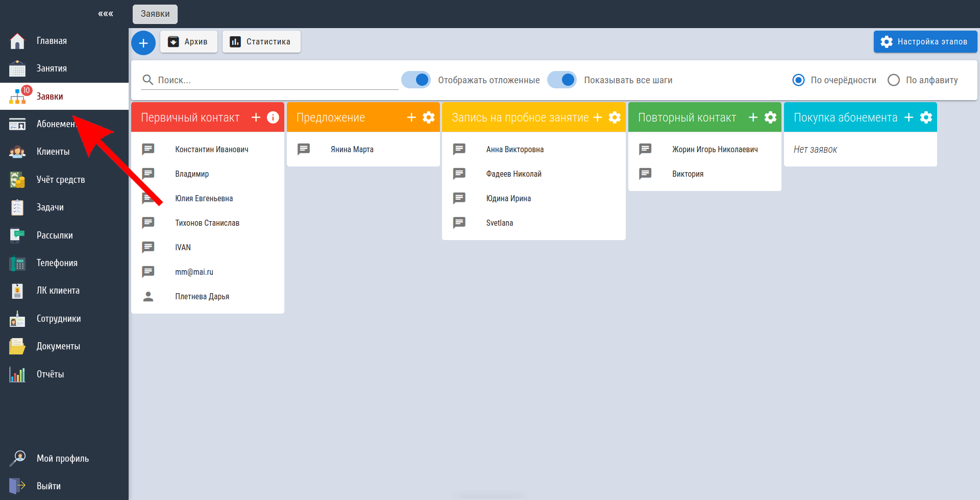Screen dimensions: 980x500
Task: Open request IVAN
Action: (183, 247)
